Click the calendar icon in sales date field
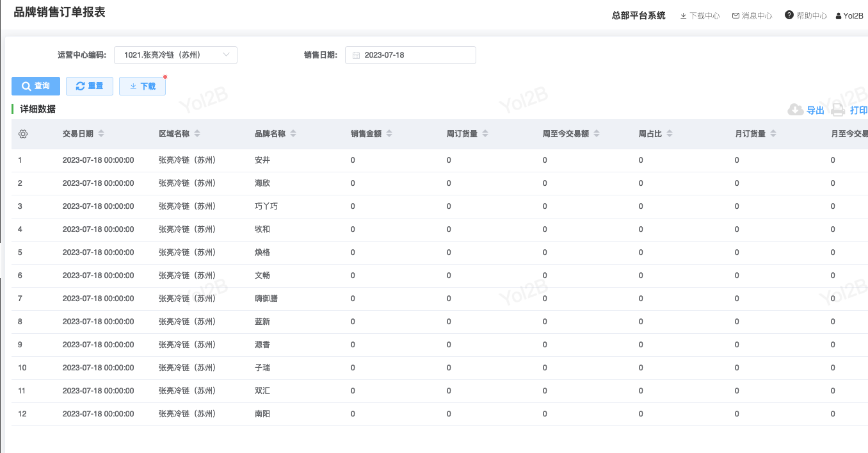This screenshot has width=868, height=453. [357, 56]
